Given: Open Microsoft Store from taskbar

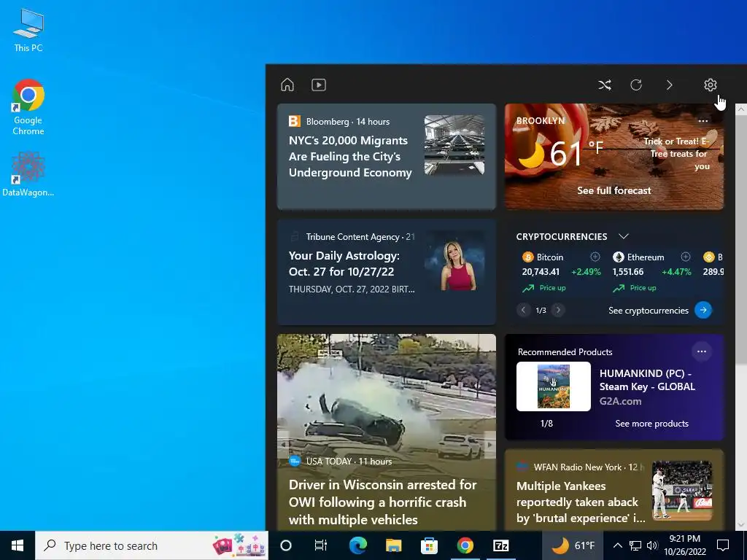Looking at the screenshot, I should pos(429,545).
